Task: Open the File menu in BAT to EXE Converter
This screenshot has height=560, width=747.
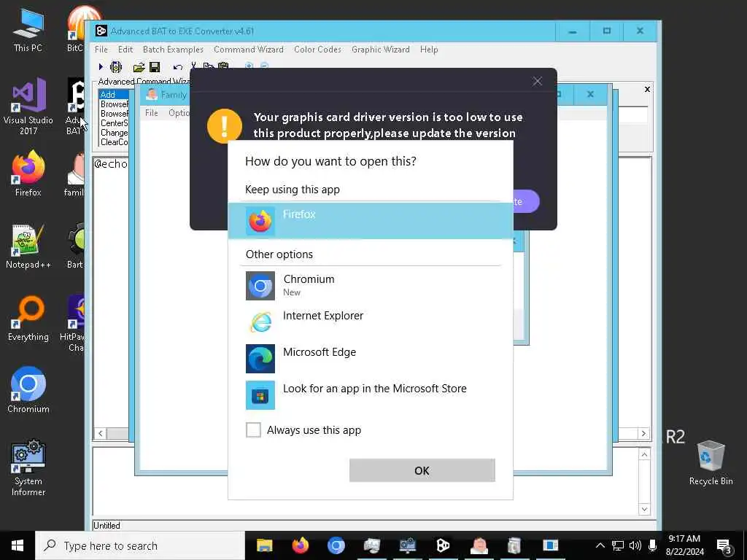Action: pos(101,50)
